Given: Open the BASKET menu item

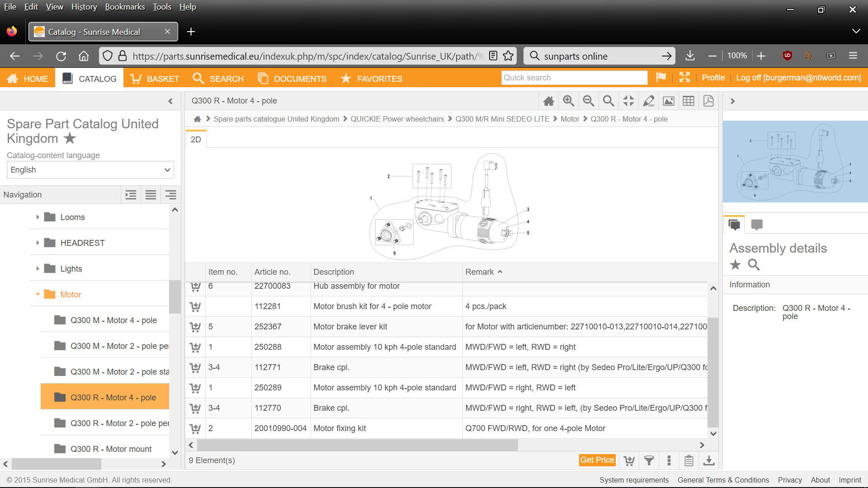Looking at the screenshot, I should point(155,79).
